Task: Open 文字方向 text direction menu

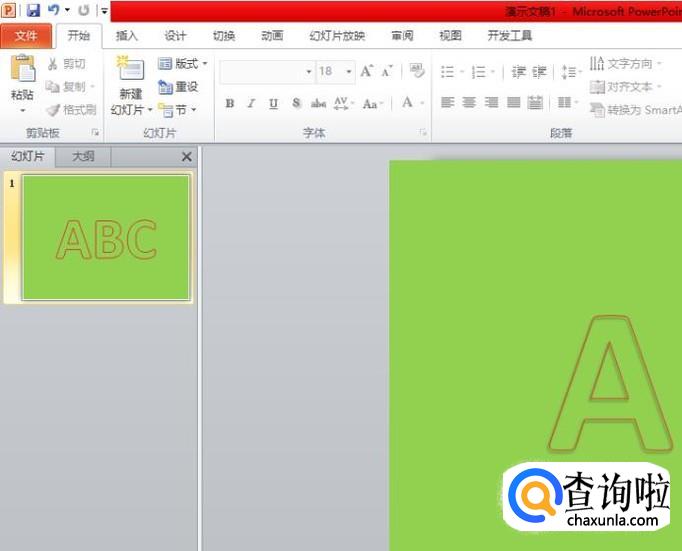Action: [x=625, y=64]
